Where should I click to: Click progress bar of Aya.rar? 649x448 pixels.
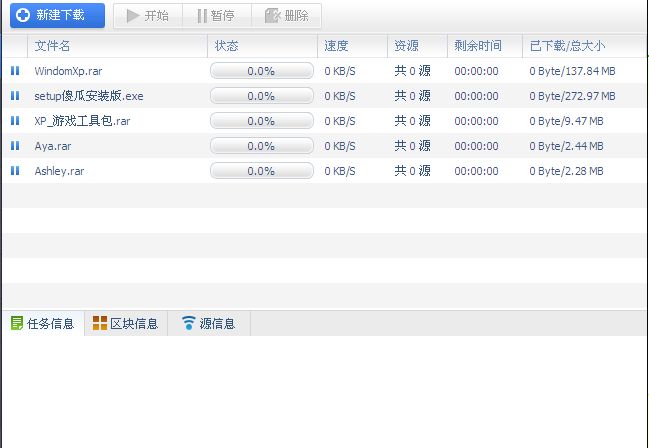coord(262,146)
